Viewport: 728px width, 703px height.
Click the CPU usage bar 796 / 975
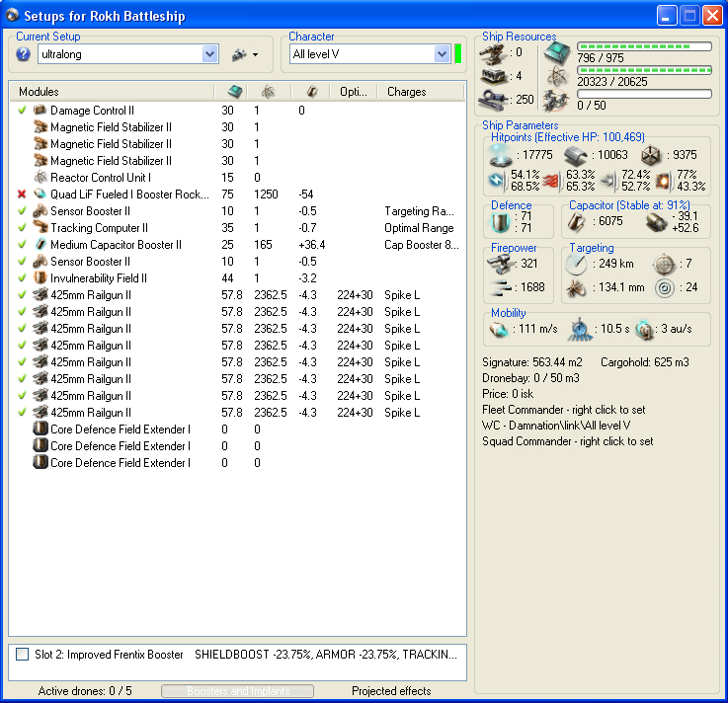[644, 46]
